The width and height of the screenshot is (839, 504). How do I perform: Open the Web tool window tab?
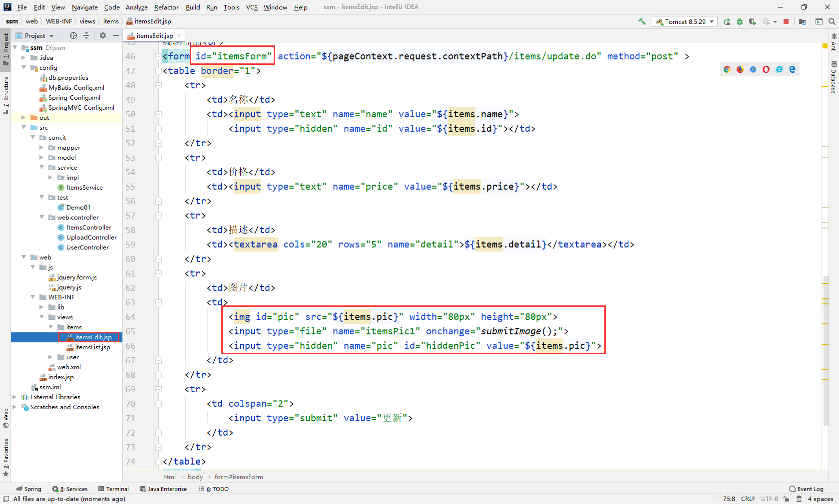point(6,419)
